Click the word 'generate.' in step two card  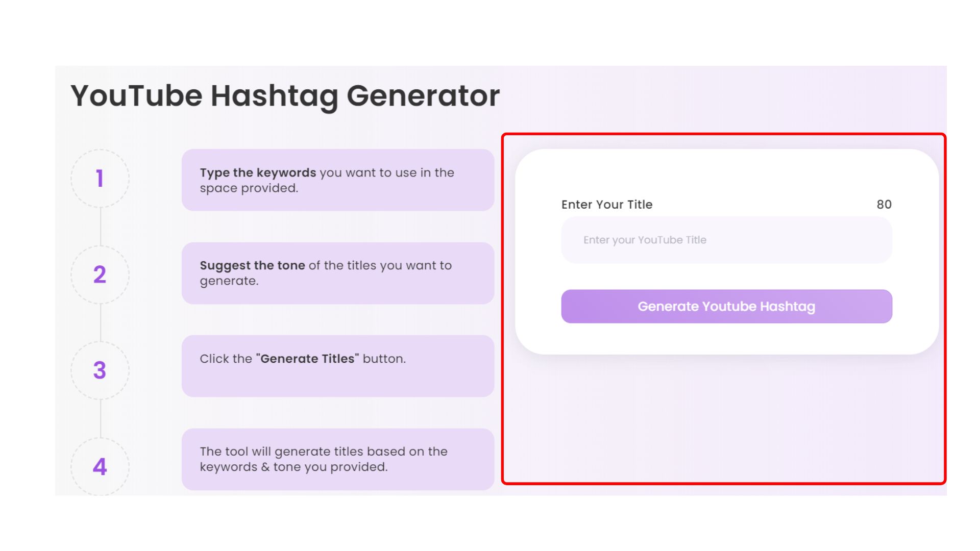pyautogui.click(x=229, y=281)
